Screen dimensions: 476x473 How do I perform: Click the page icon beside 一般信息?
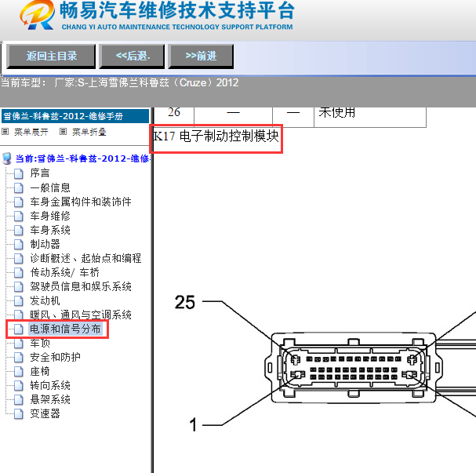click(x=19, y=188)
